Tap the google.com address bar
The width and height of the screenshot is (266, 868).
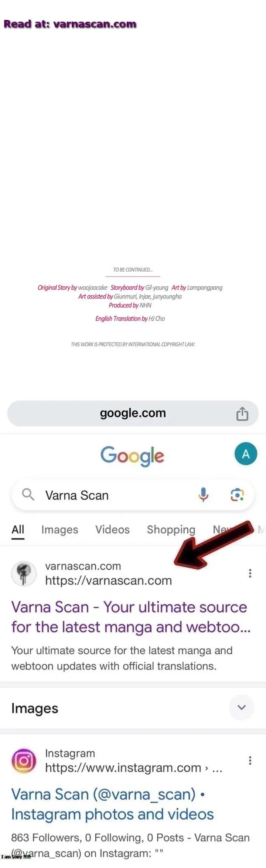click(x=133, y=413)
